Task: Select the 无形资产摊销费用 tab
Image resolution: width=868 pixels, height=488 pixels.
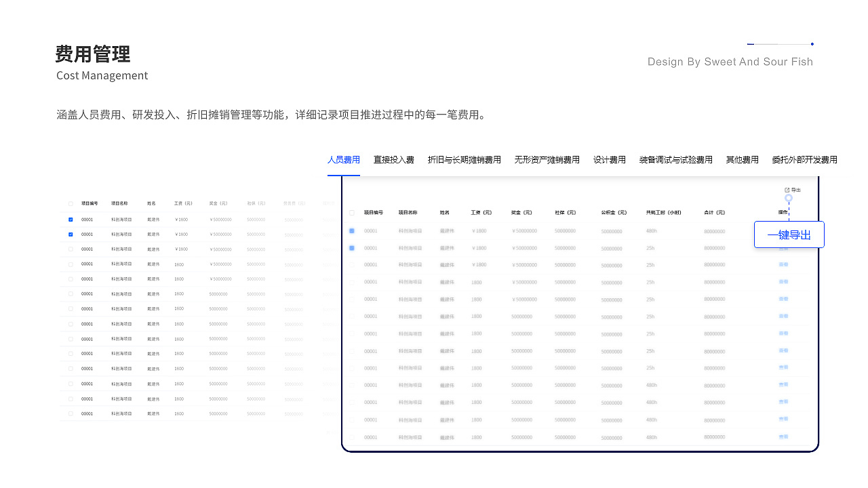Action: pos(547,160)
